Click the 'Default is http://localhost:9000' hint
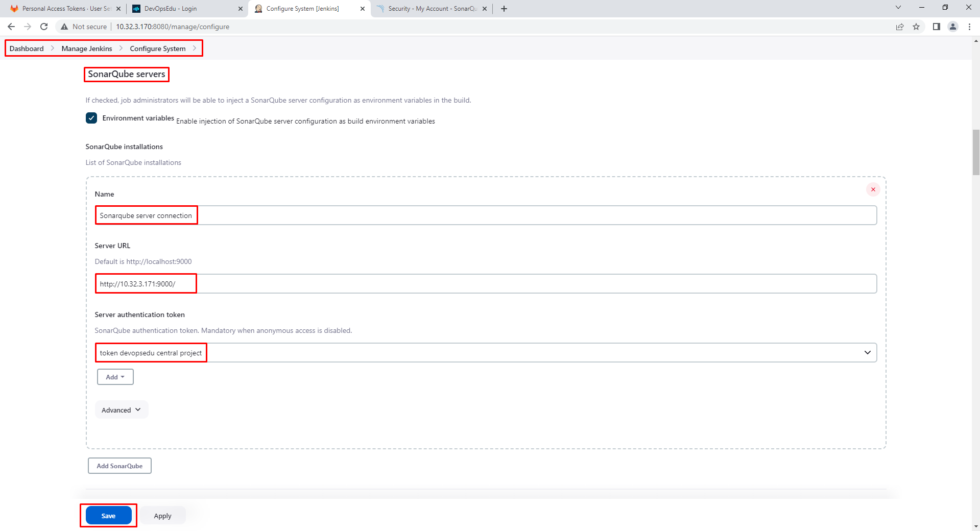The image size is (980, 531). coord(143,261)
